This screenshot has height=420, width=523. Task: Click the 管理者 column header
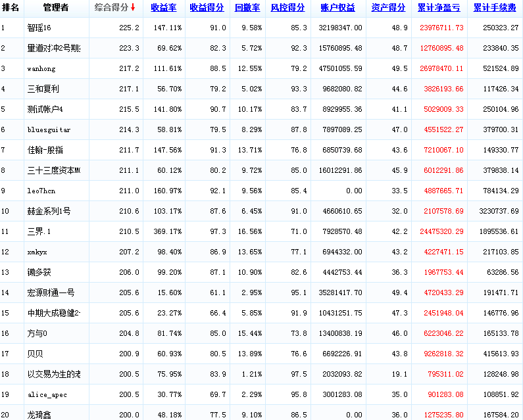click(56, 8)
